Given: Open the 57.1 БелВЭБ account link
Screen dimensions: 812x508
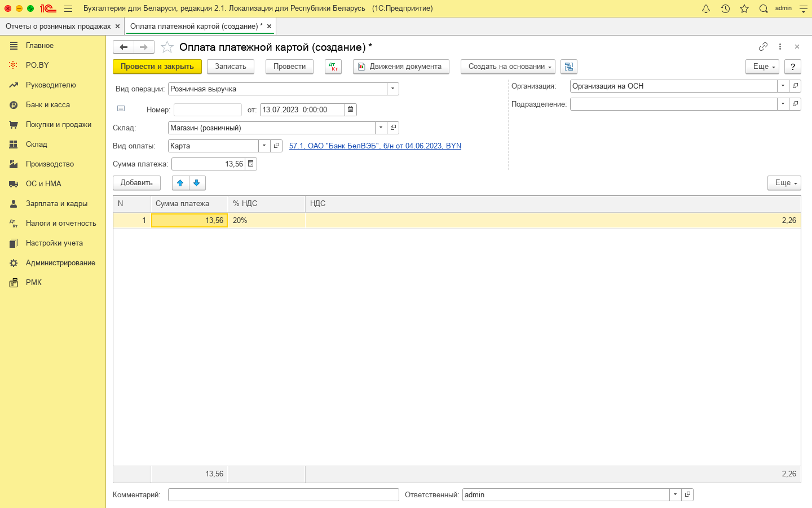Looking at the screenshot, I should 375,146.
